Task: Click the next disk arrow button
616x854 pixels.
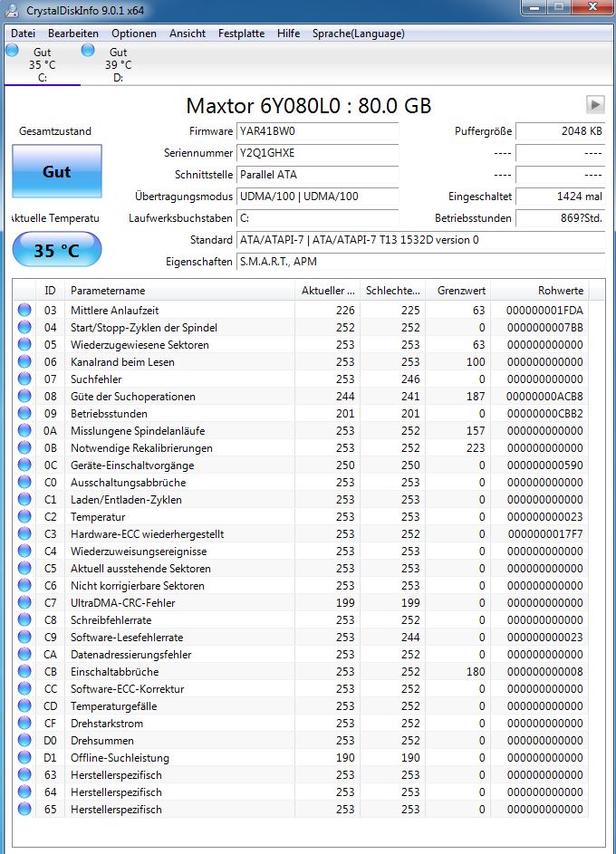Action: pyautogui.click(x=595, y=104)
